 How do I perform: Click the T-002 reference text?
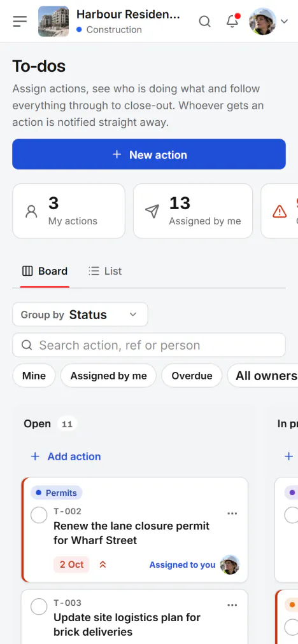click(x=67, y=511)
